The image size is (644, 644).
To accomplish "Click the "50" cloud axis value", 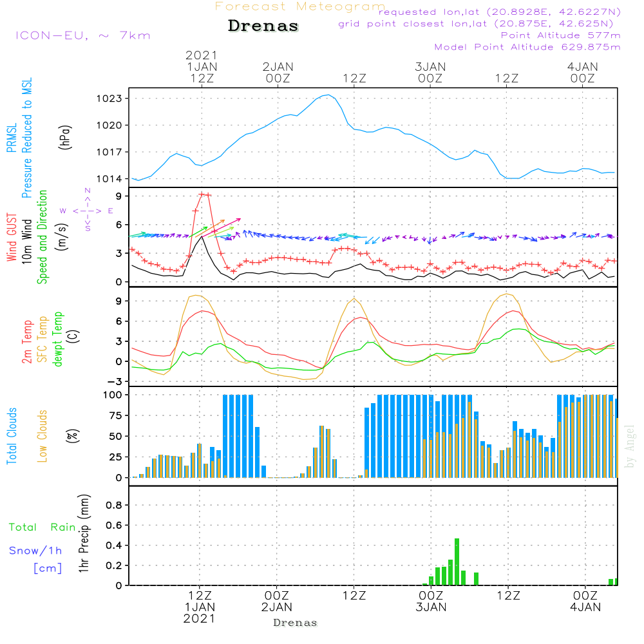I will tap(116, 436).
